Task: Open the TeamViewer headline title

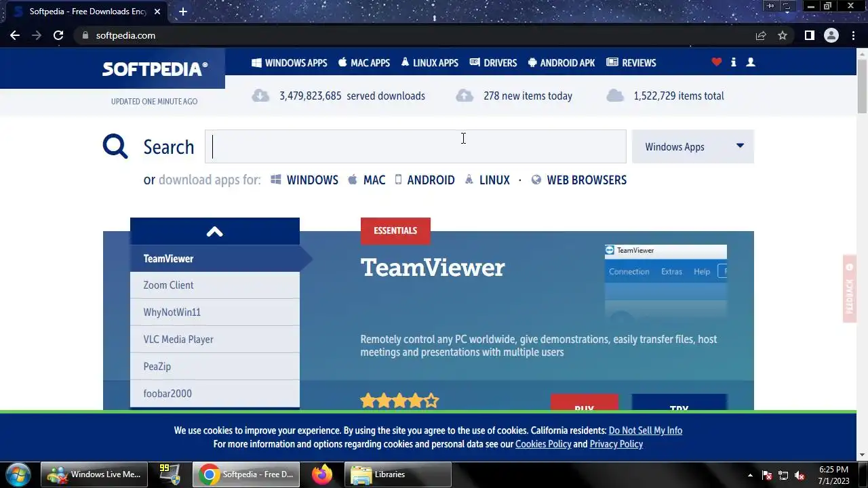Action: click(x=433, y=268)
